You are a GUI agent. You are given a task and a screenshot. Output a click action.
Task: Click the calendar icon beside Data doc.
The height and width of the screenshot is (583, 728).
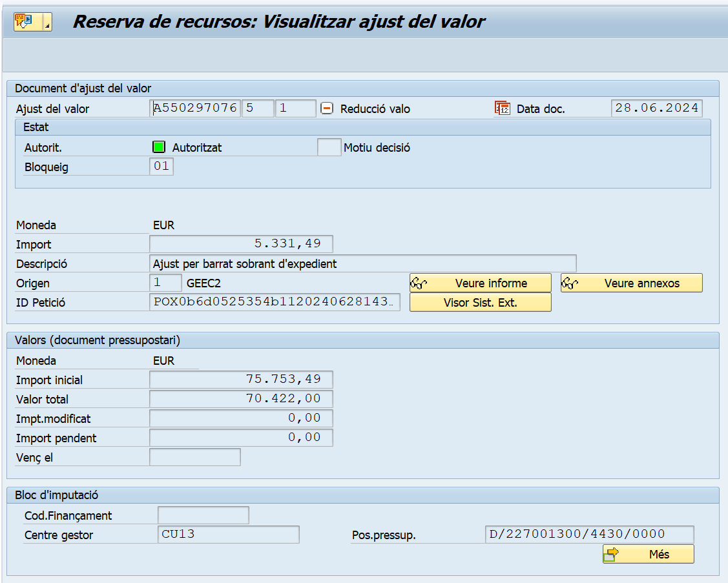[x=502, y=108]
